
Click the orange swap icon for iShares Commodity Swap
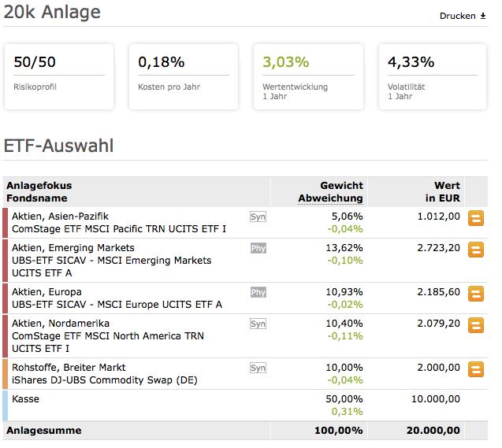click(476, 369)
